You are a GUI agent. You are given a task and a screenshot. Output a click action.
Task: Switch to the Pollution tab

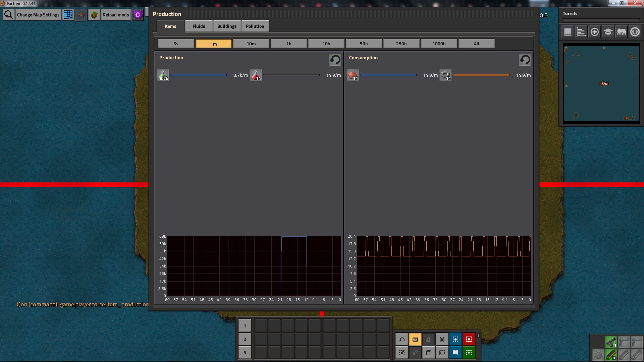pyautogui.click(x=255, y=26)
